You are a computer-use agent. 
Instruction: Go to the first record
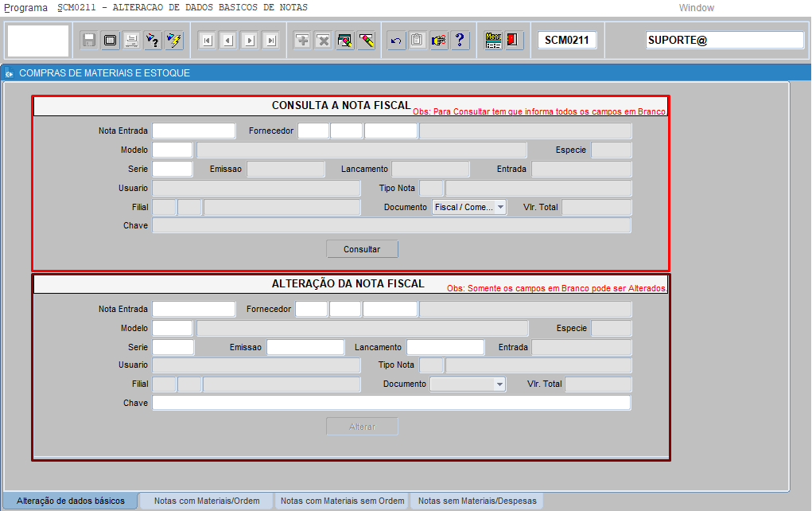[207, 41]
